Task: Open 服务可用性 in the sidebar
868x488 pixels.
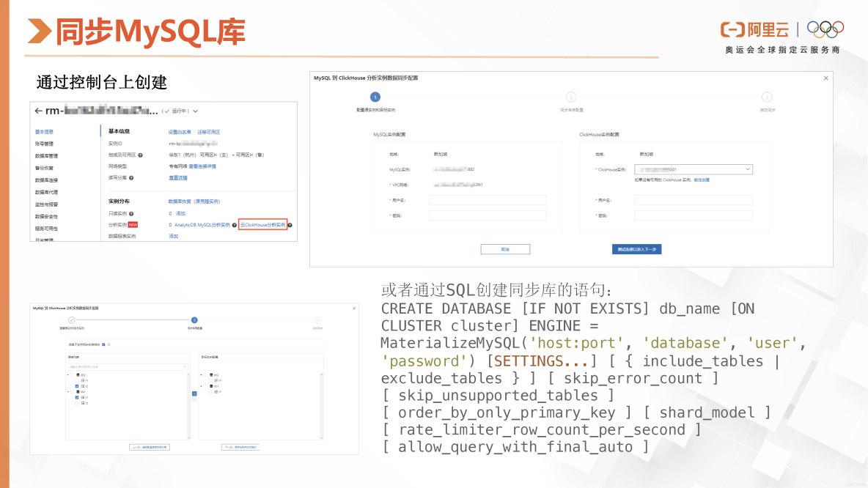Action: pos(46,229)
